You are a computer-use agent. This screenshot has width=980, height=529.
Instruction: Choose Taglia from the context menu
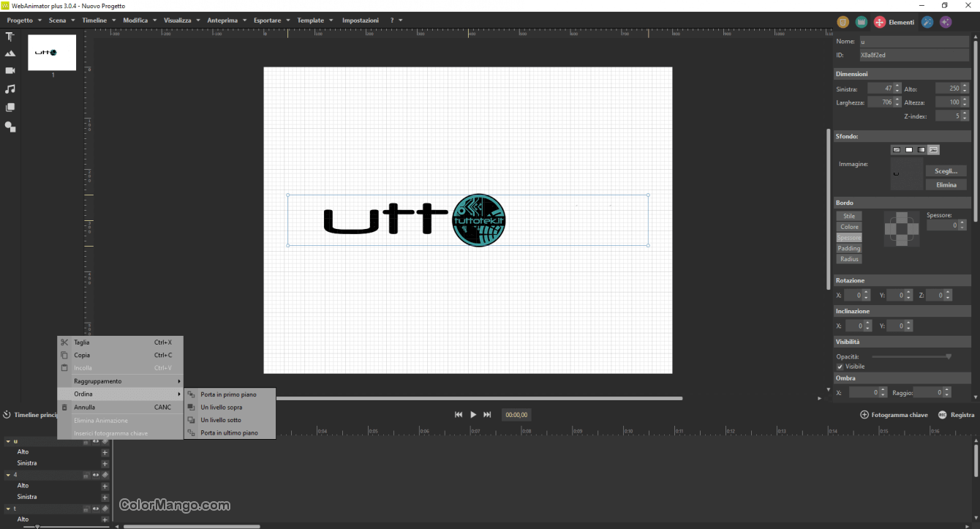[120, 342]
